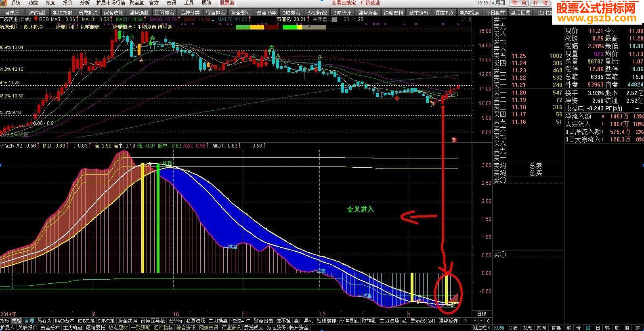Click the 板块指数 toolbar button
The width and height of the screenshot is (644, 331).
(x=63, y=13)
